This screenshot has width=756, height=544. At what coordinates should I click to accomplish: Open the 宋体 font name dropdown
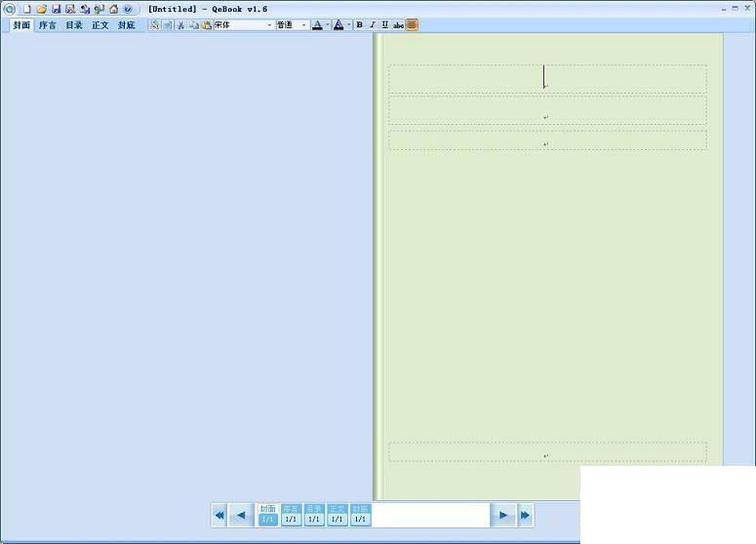pyautogui.click(x=269, y=25)
